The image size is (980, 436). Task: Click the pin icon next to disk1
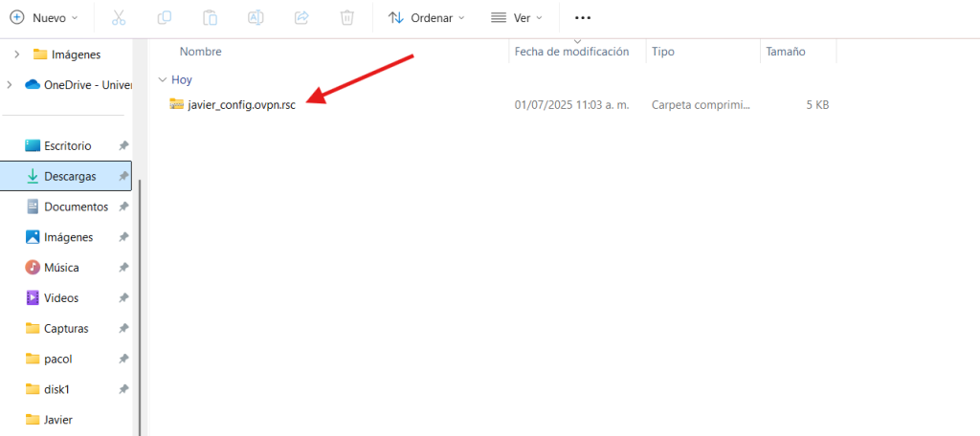[x=123, y=389]
